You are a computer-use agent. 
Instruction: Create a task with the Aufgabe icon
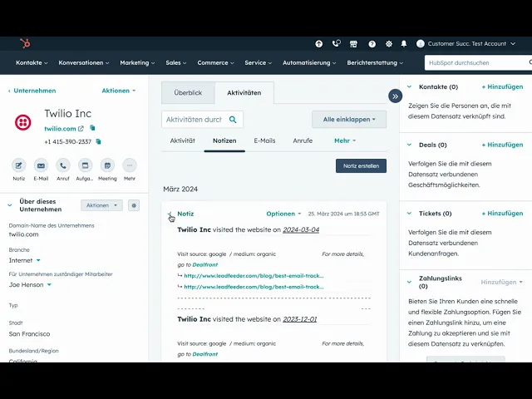[x=85, y=165]
